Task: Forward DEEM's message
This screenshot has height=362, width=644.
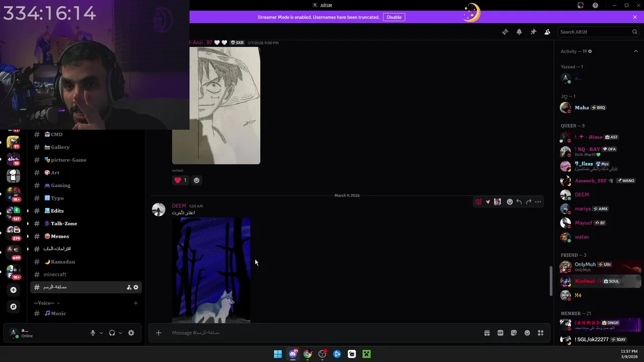Action: tap(528, 202)
